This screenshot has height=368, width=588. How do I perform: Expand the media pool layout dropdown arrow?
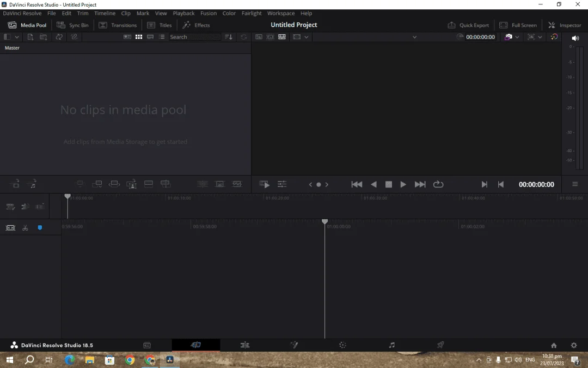click(x=17, y=37)
